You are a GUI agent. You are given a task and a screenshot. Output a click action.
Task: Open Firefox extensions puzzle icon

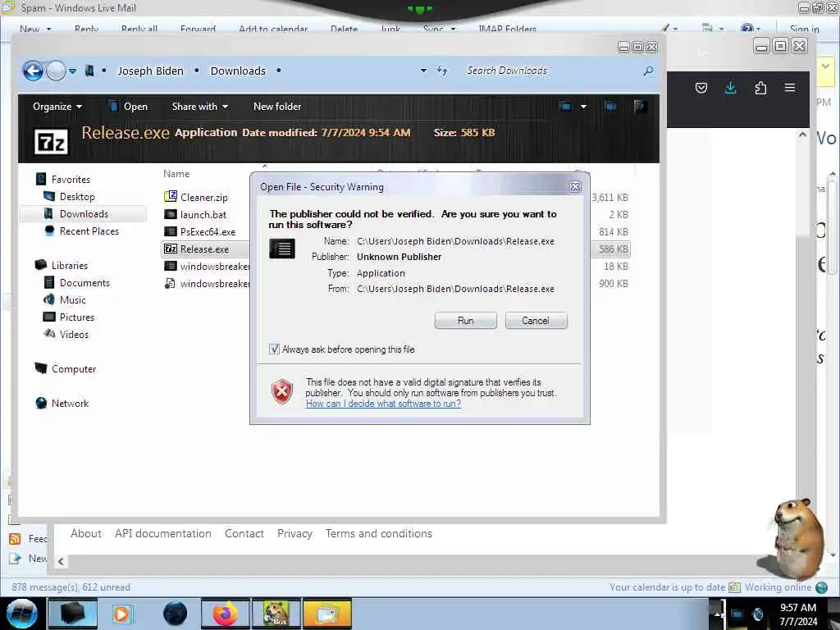760,88
